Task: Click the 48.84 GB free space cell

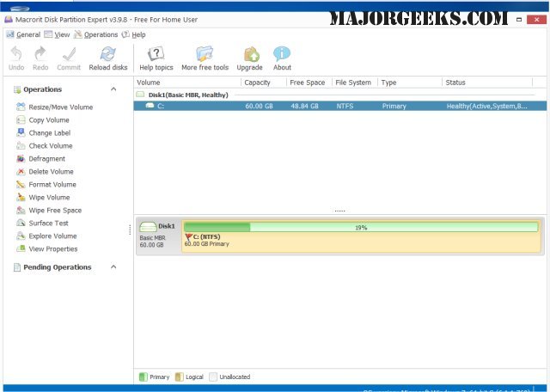Action: click(x=304, y=106)
